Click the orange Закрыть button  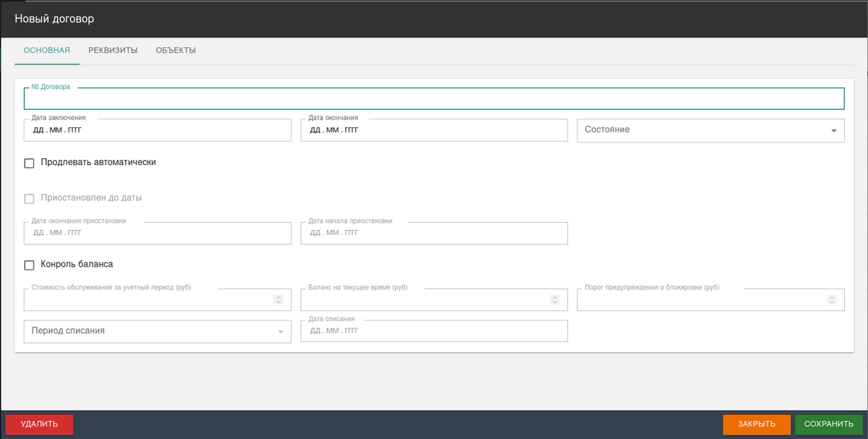pyautogui.click(x=756, y=425)
